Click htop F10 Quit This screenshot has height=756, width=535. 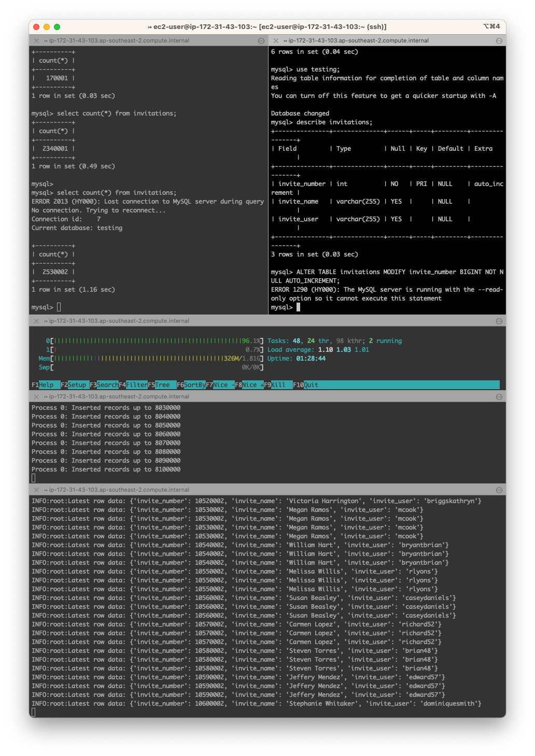coord(306,384)
